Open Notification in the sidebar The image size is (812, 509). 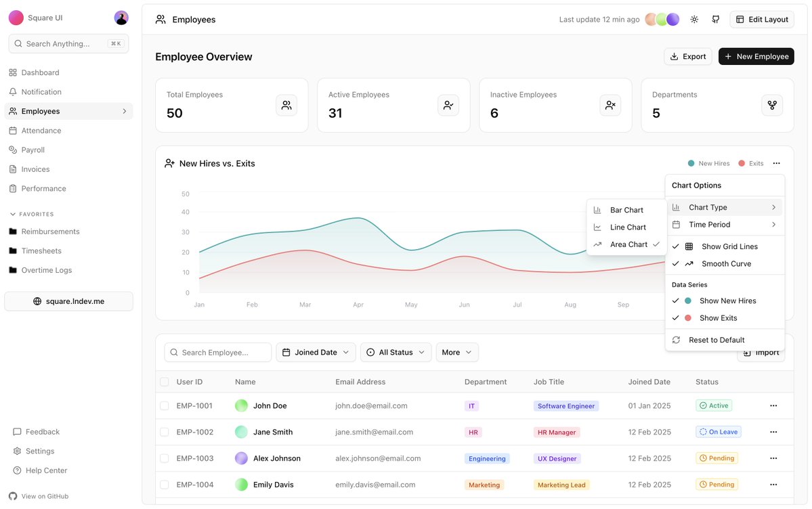pyautogui.click(x=68, y=91)
